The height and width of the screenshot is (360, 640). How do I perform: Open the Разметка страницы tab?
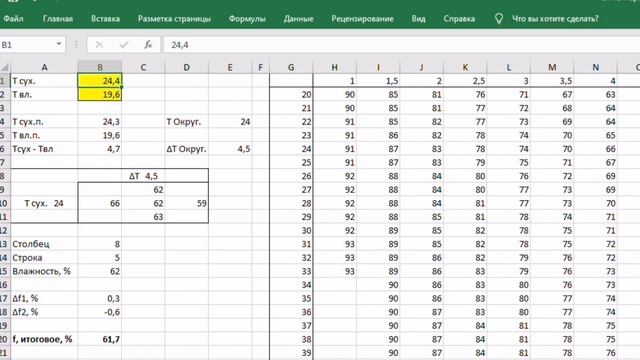[174, 19]
